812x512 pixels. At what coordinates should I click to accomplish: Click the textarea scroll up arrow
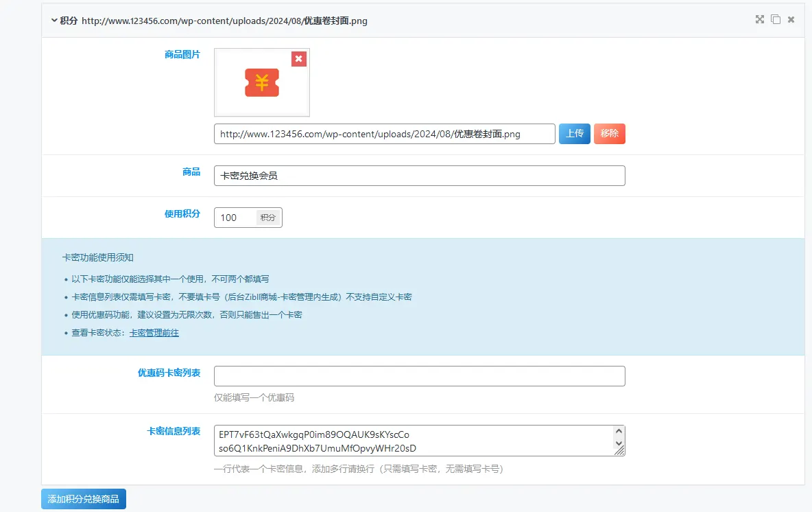(619, 431)
